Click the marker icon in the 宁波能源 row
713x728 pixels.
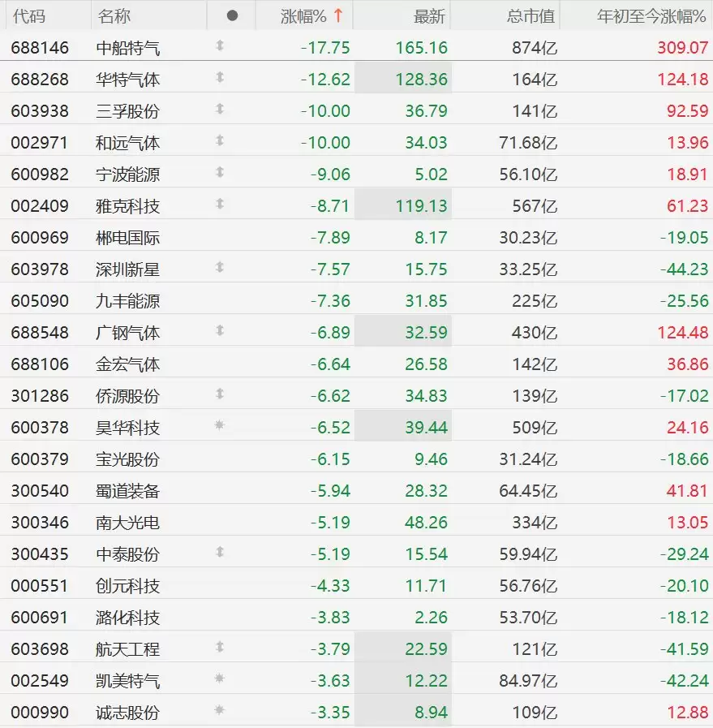tap(220, 172)
